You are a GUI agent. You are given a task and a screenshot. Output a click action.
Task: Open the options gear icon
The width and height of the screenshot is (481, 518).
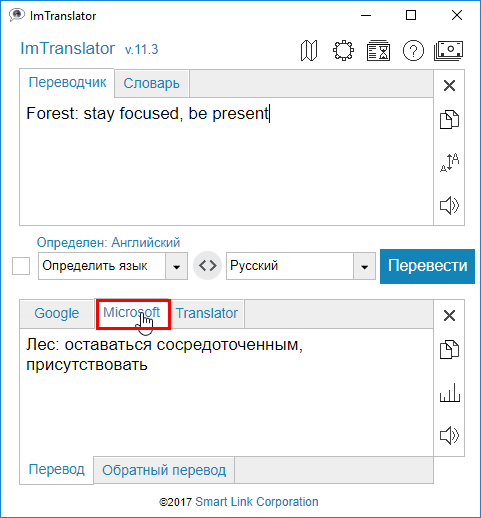pos(343,51)
